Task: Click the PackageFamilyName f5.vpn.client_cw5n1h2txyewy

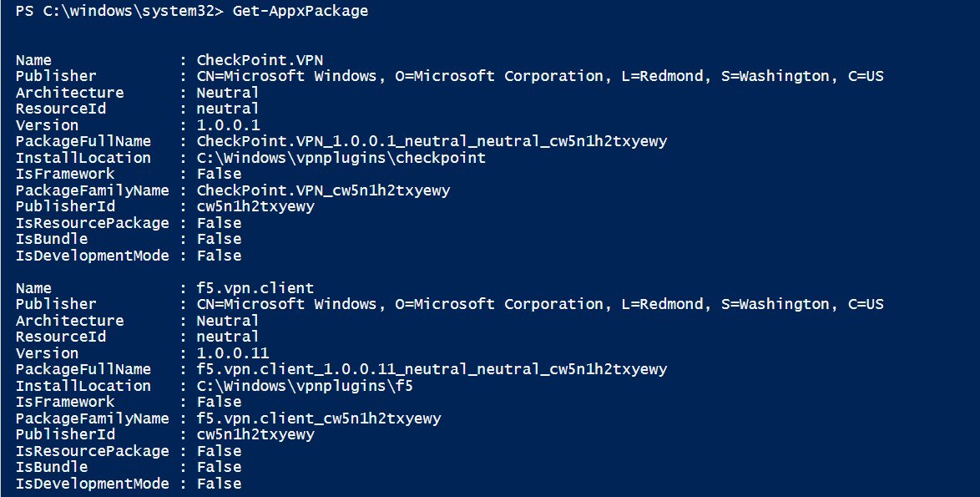Action: click(x=319, y=418)
